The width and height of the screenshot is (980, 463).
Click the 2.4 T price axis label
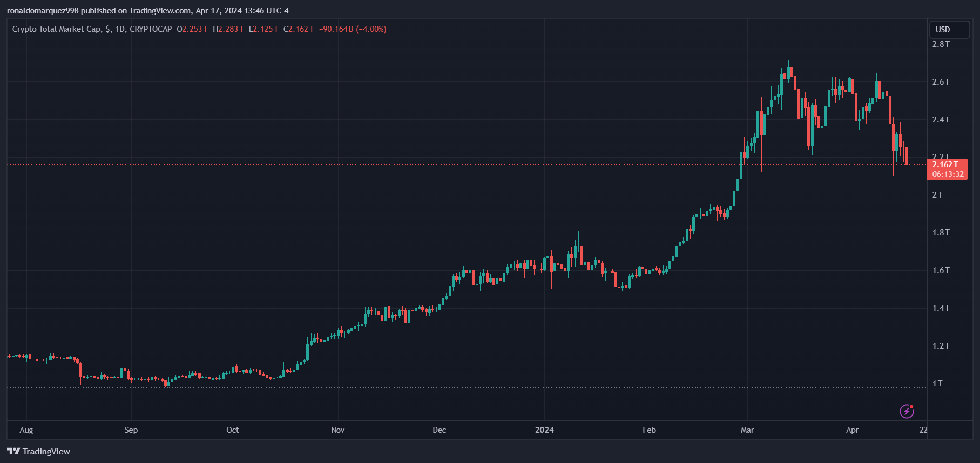[x=941, y=120]
